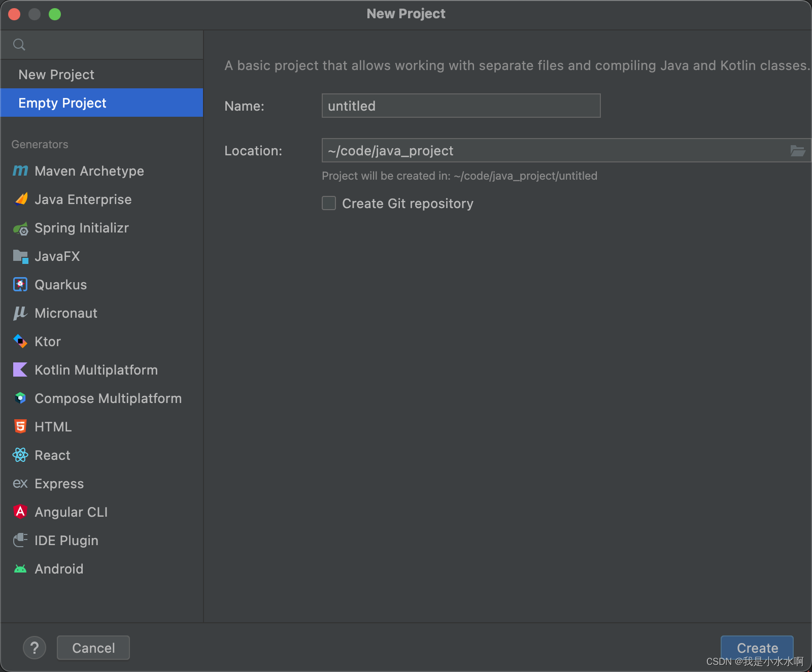This screenshot has height=672, width=812.
Task: Click the search magnifier icon
Action: 19,45
